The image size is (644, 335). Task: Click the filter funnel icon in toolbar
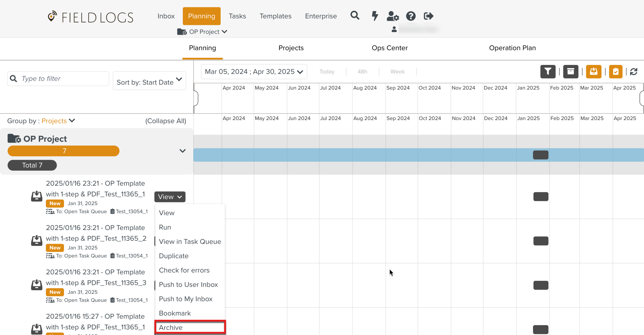pyautogui.click(x=548, y=72)
